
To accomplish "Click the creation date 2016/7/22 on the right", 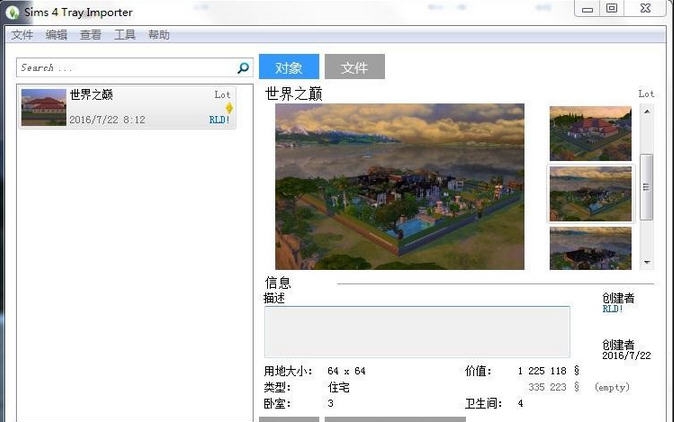I will 626,355.
